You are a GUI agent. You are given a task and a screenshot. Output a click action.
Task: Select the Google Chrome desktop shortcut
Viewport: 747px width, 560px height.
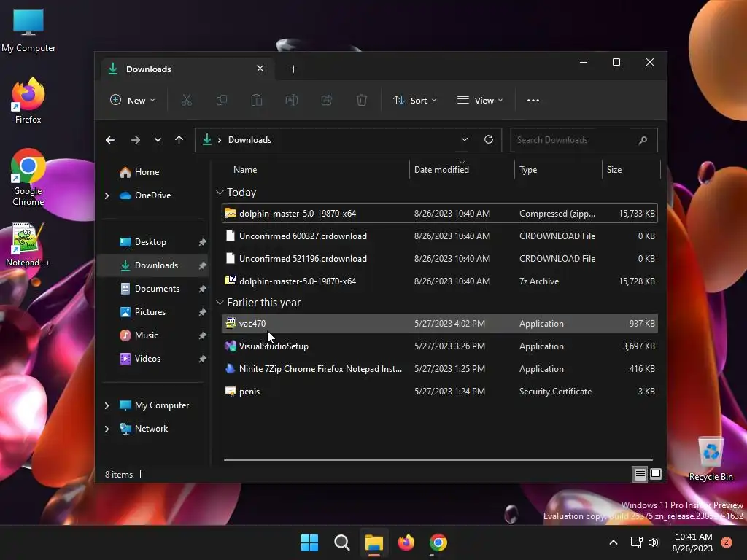tap(28, 177)
